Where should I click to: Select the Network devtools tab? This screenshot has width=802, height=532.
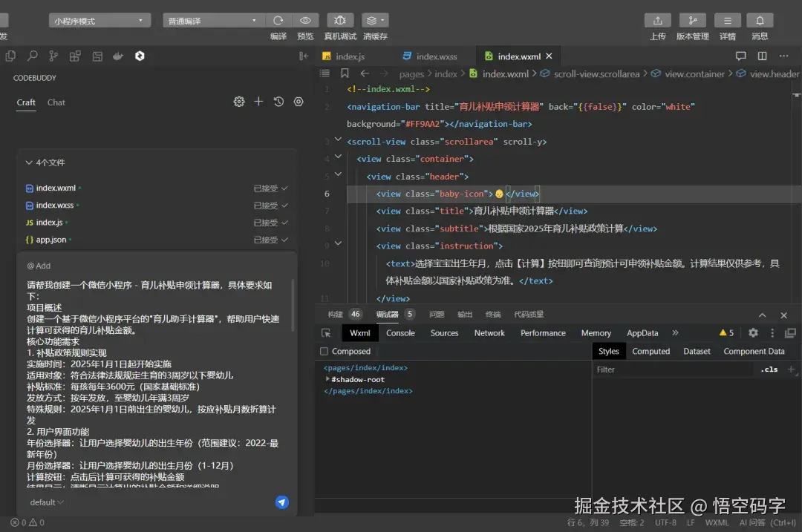tap(489, 333)
